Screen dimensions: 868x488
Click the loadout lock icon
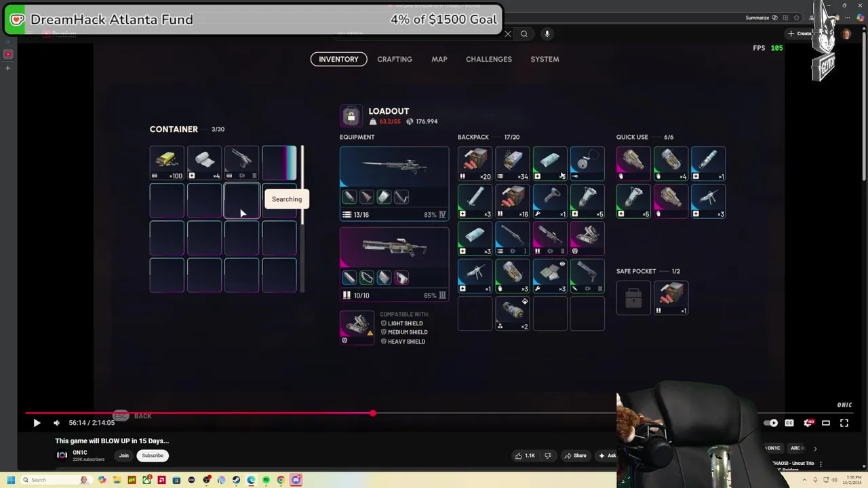pos(351,116)
